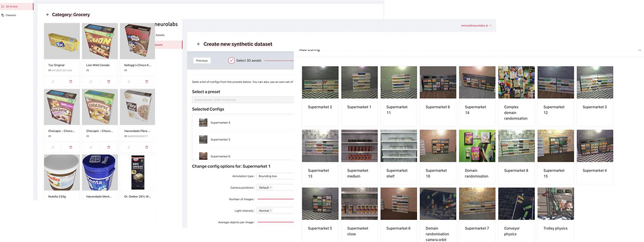Choose the Trolley physics config
Viewport: 644px width, 242px height.
555,215
